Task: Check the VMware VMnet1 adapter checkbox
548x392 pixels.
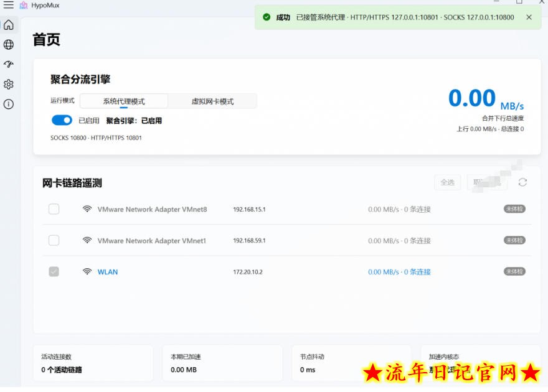Action: pos(54,240)
